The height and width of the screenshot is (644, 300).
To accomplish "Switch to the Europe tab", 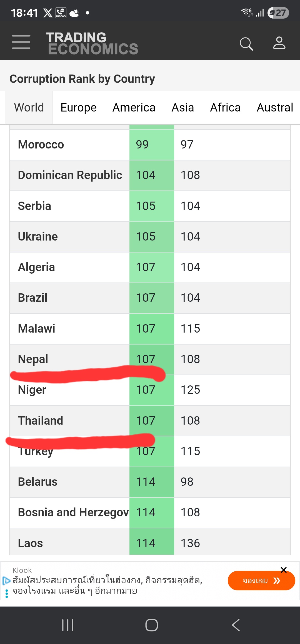I will (x=79, y=108).
